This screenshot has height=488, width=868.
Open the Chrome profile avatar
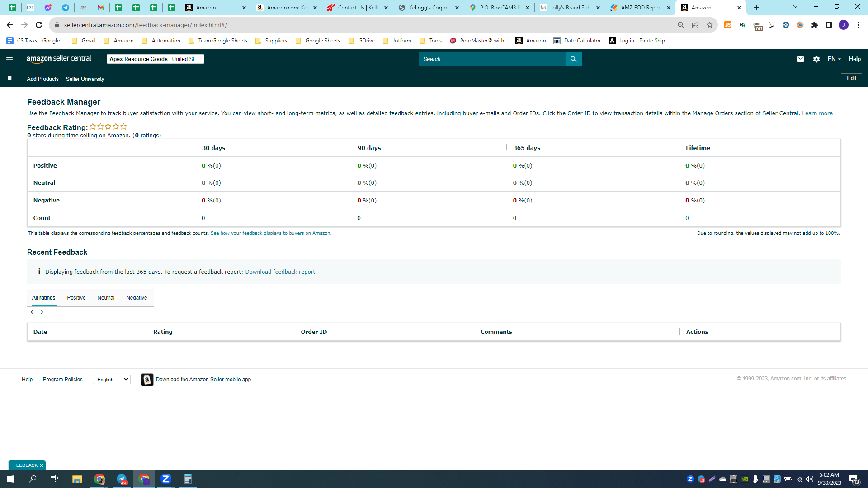[844, 25]
